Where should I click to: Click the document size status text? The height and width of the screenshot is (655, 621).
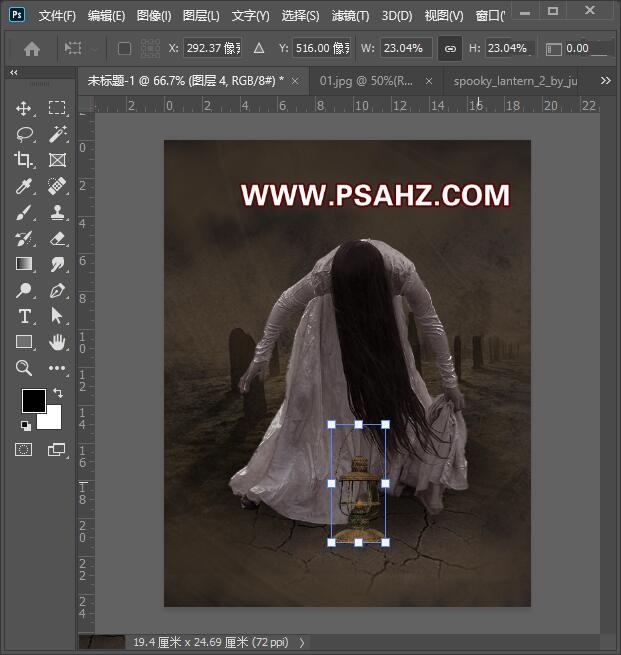pos(210,642)
